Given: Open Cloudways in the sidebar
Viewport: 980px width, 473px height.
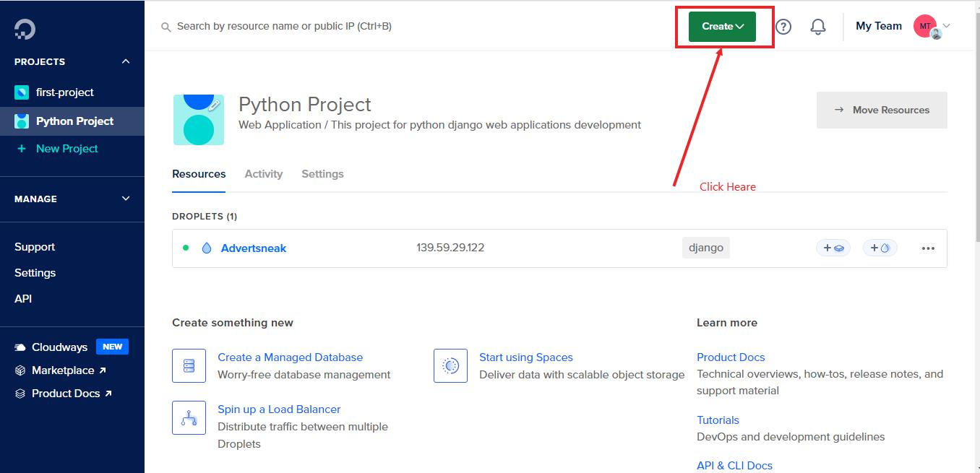Looking at the screenshot, I should pyautogui.click(x=59, y=347).
